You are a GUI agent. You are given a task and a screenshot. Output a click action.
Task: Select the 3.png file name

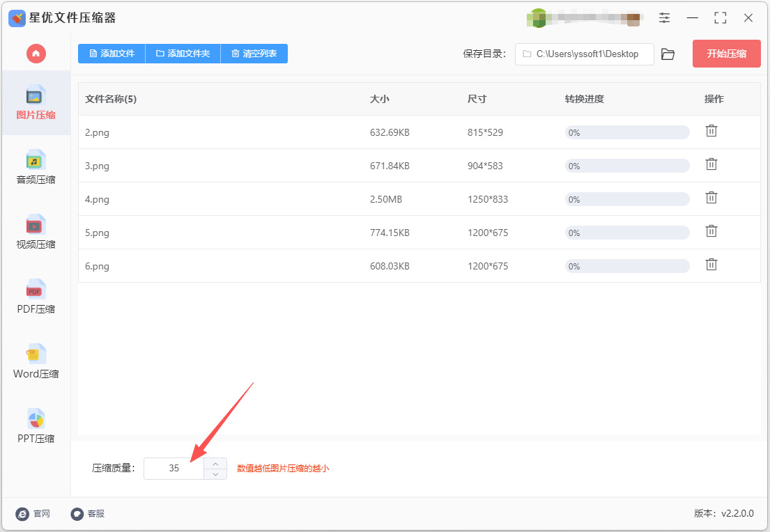(98, 166)
